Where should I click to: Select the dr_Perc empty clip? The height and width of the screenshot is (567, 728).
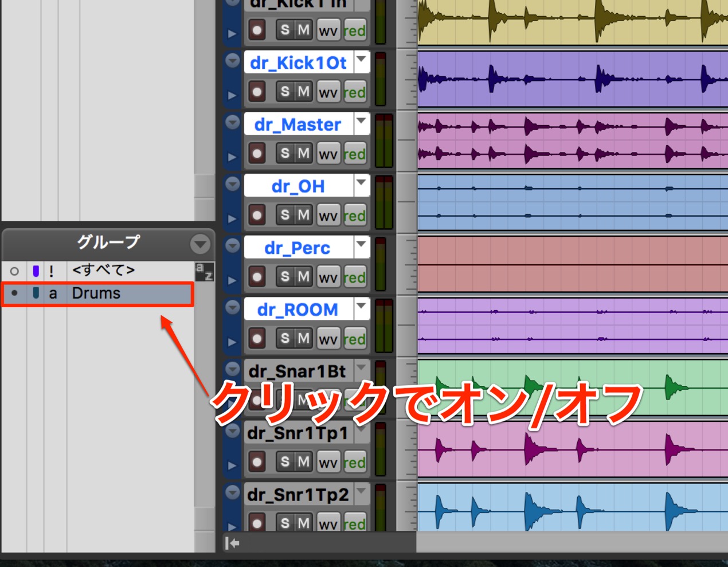pos(573,264)
